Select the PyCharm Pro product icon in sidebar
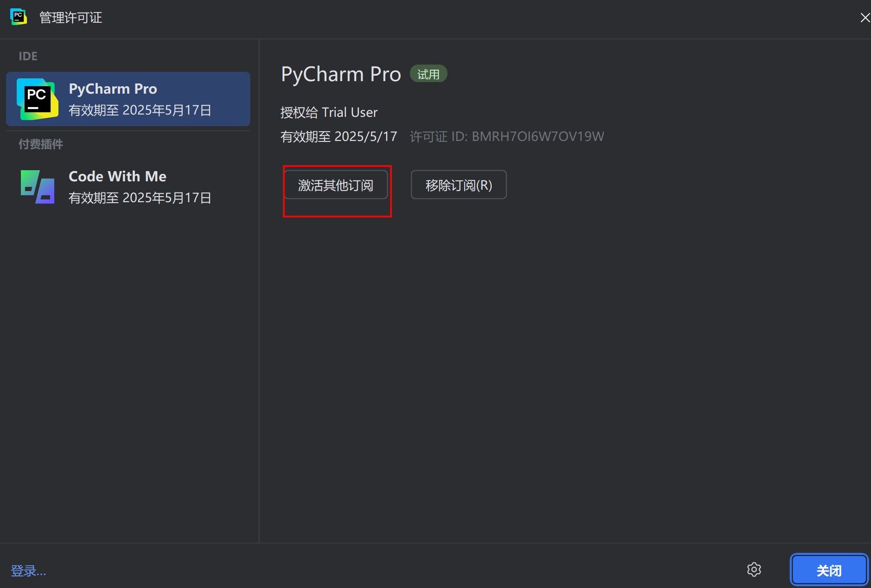The height and width of the screenshot is (588, 871). (37, 99)
